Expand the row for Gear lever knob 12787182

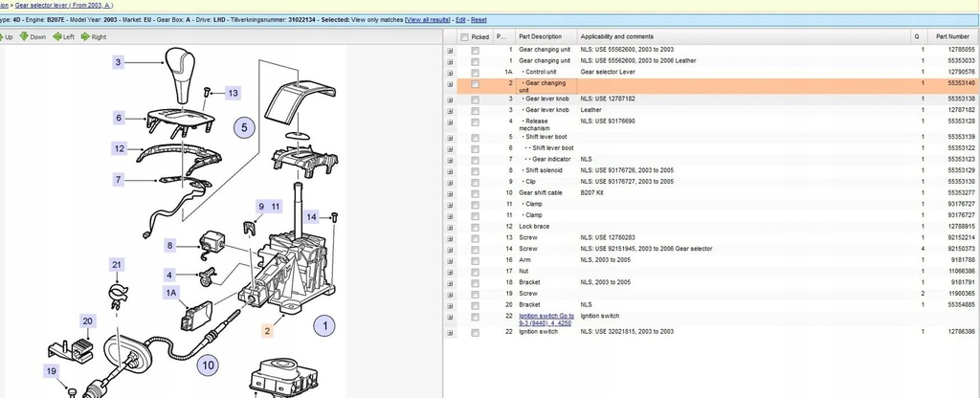tap(450, 111)
